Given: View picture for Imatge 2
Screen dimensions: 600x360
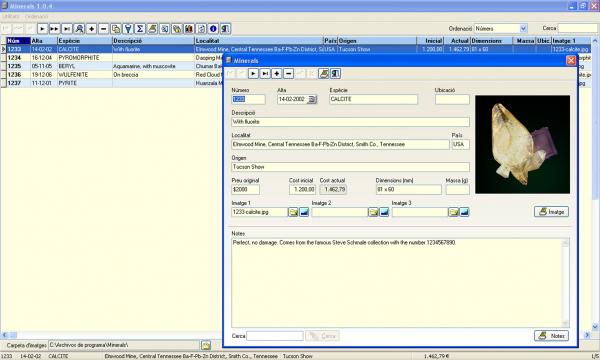Looking at the screenshot, I should coord(384,212).
